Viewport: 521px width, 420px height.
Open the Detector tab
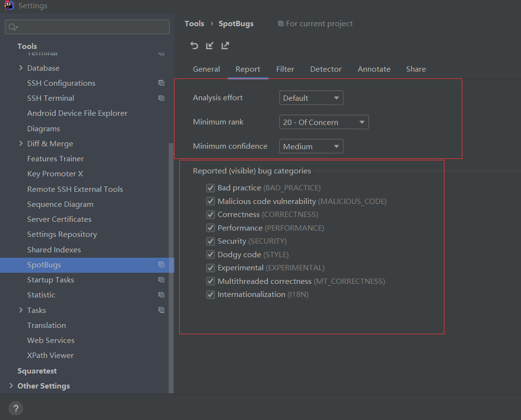pyautogui.click(x=326, y=69)
